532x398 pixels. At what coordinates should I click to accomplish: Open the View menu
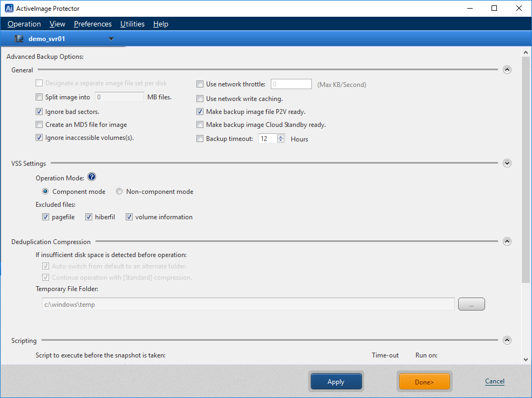pyautogui.click(x=57, y=24)
